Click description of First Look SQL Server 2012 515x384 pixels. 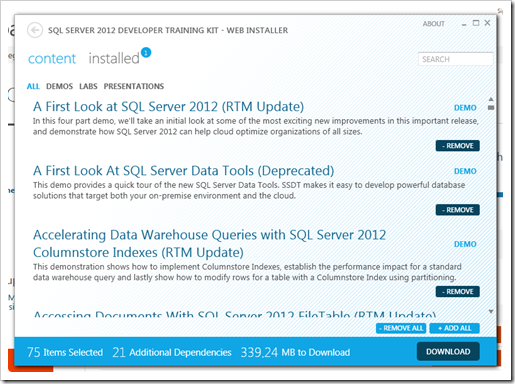pyautogui.click(x=256, y=126)
